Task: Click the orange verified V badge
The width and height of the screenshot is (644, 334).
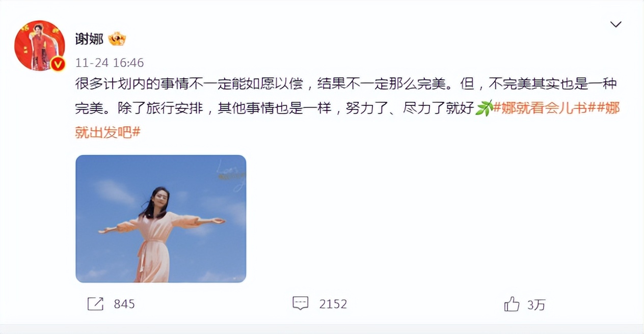Action: tap(59, 64)
